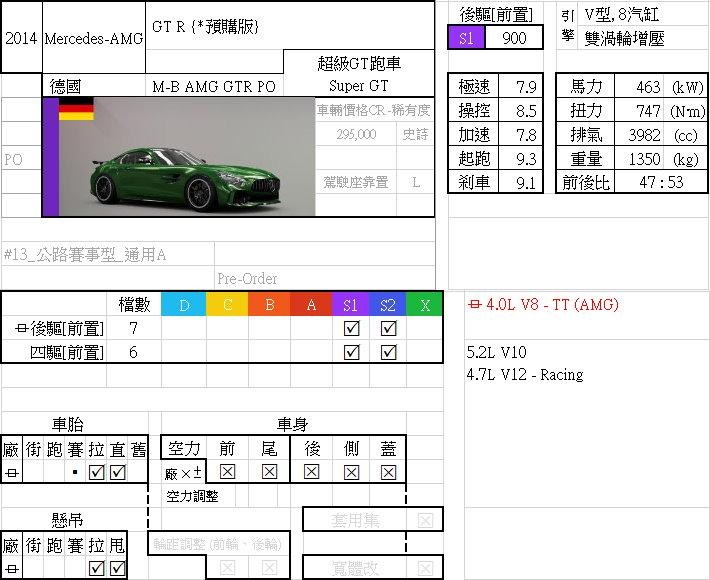Toggle the 甩 suspension checkbox under 懸吊
Screen dimensions: 710x580
[117, 568]
